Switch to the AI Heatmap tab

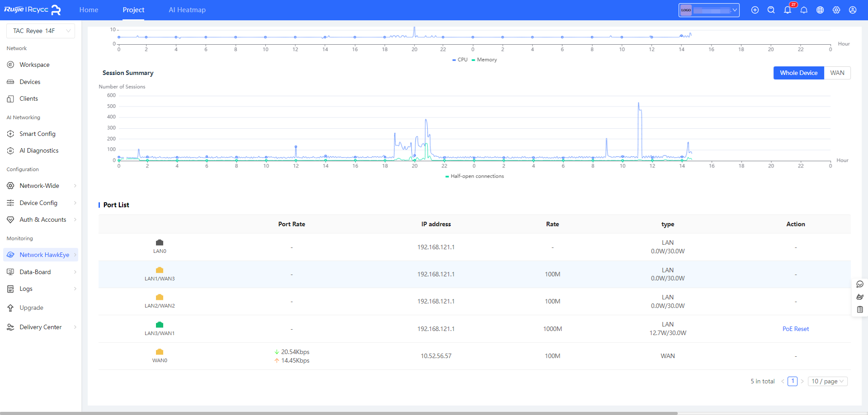click(187, 10)
